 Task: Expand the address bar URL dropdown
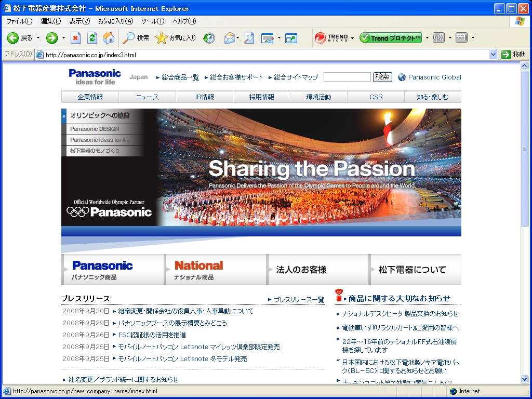click(493, 54)
